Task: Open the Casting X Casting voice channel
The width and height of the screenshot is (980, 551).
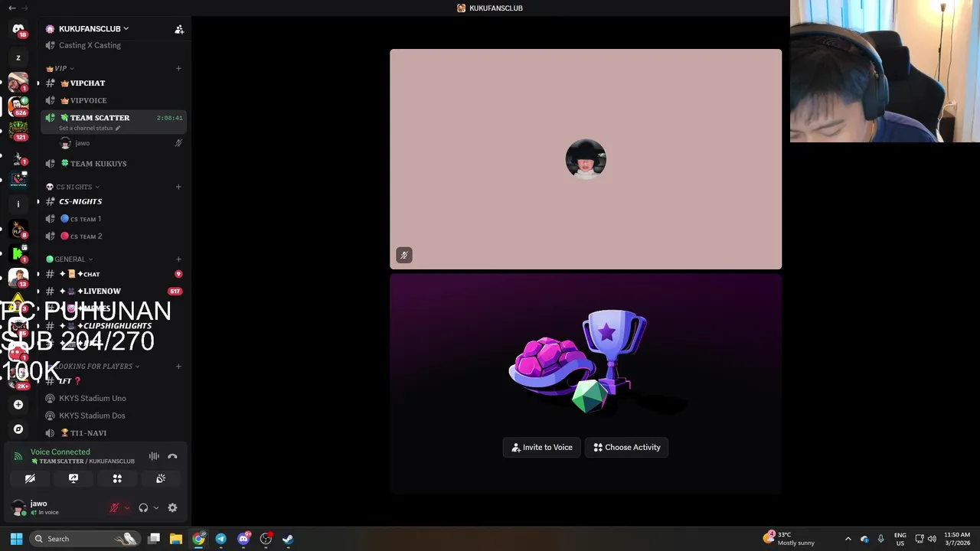Action: click(x=113, y=45)
